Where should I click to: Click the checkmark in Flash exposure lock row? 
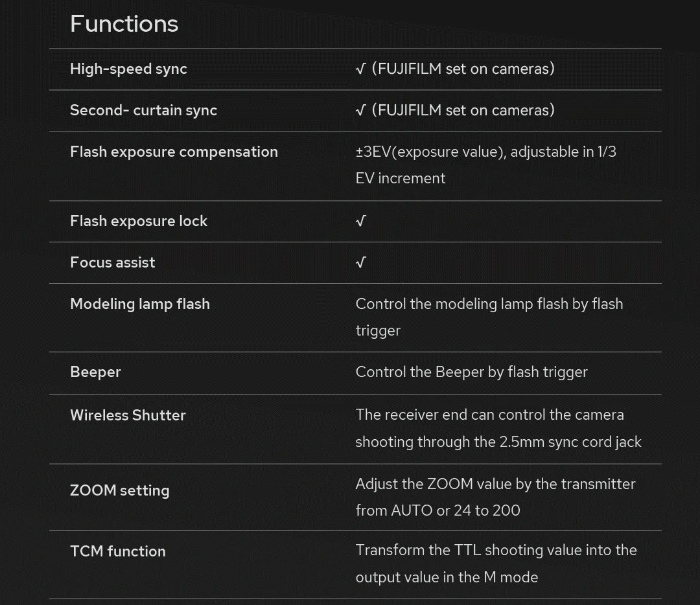pos(361,222)
